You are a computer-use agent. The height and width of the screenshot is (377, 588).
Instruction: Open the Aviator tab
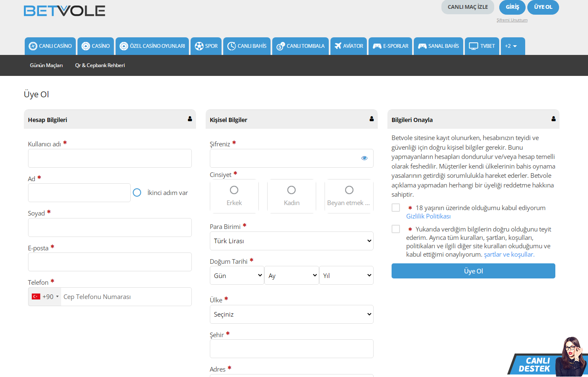pyautogui.click(x=349, y=46)
